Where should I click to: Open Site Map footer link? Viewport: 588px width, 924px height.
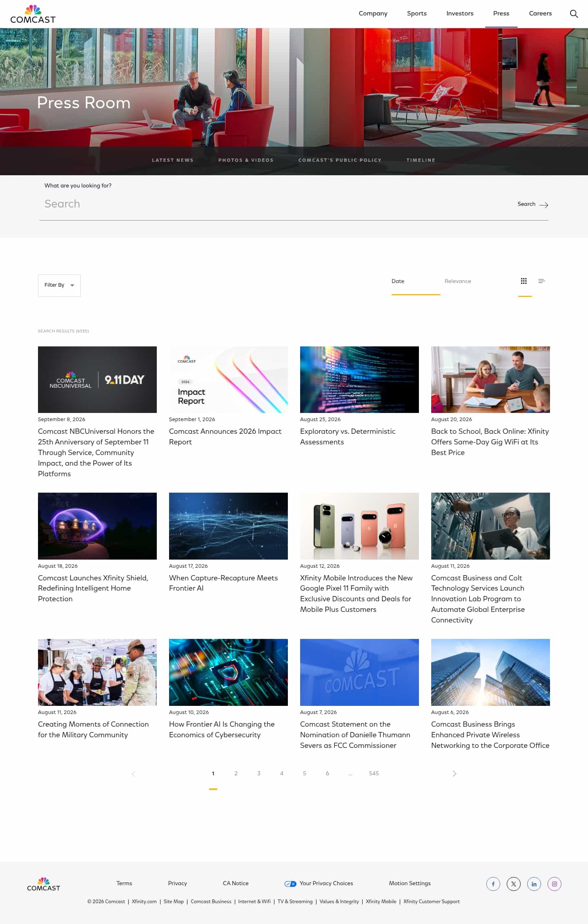point(174,902)
